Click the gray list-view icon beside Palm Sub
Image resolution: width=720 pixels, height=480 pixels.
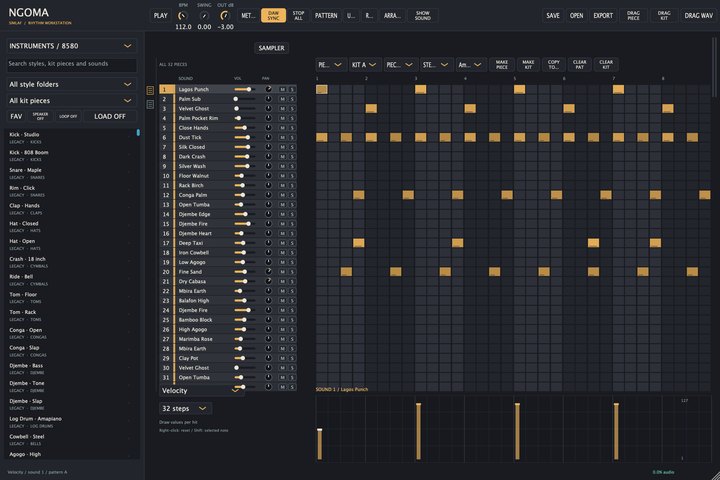[150, 105]
